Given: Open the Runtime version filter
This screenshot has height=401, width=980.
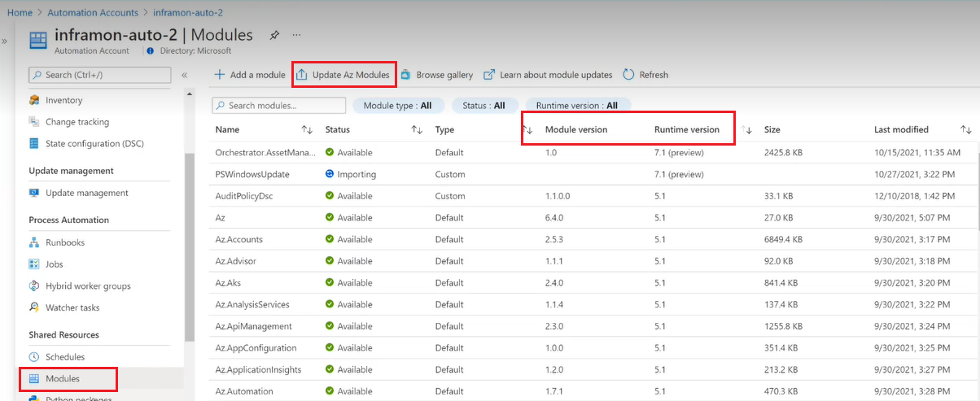Looking at the screenshot, I should [577, 106].
